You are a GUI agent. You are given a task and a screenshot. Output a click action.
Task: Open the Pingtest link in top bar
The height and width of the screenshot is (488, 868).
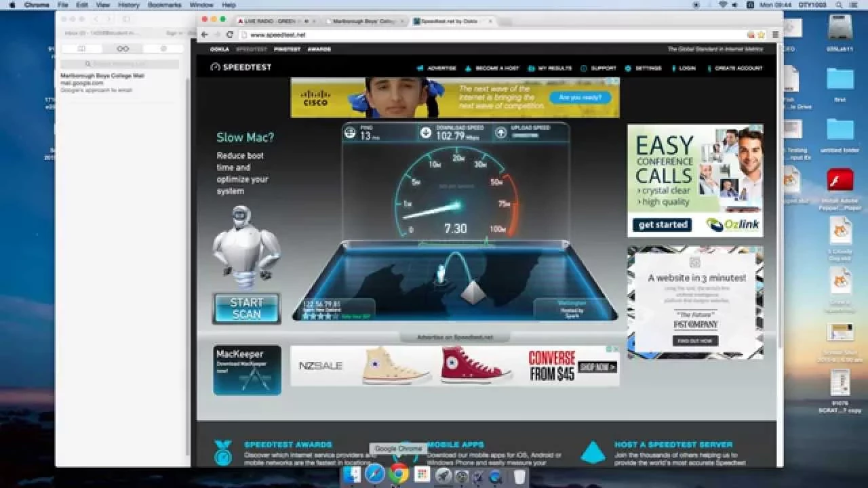pyautogui.click(x=287, y=49)
